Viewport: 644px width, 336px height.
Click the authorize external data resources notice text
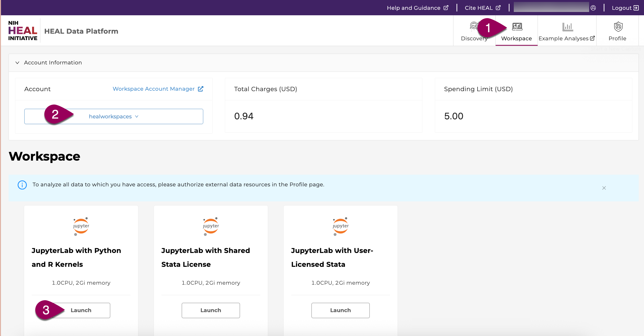pyautogui.click(x=178, y=185)
